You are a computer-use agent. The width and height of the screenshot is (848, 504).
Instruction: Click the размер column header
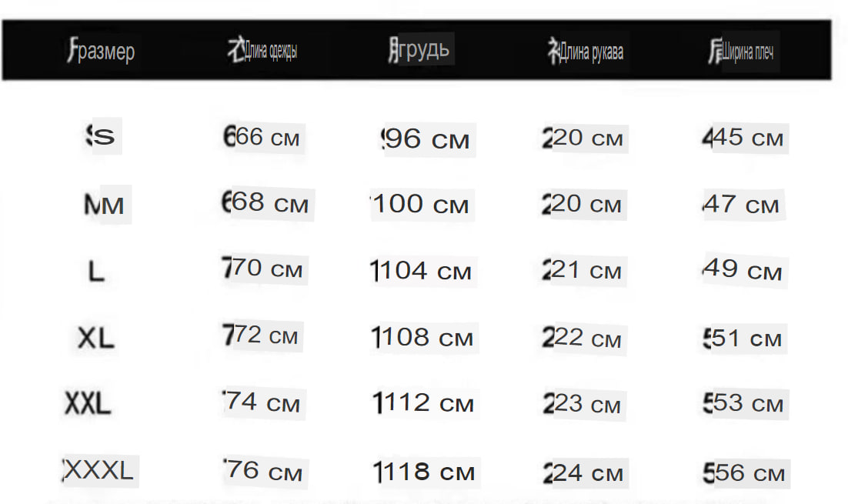click(x=101, y=52)
